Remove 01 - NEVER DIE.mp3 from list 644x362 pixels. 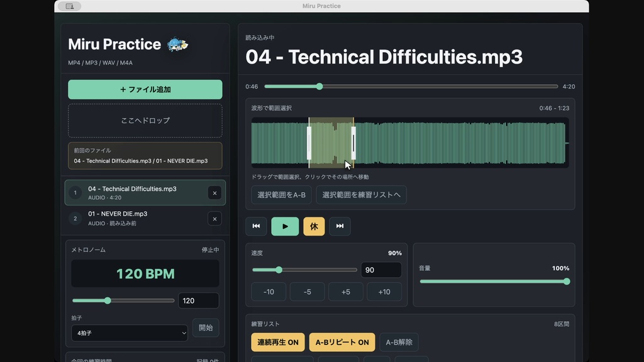coord(214,219)
